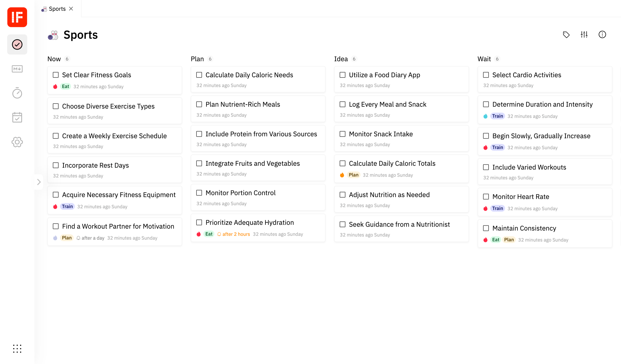The width and height of the screenshot is (621, 364).
Task: Expand the collapsed left sidebar panel
Action: point(38,182)
